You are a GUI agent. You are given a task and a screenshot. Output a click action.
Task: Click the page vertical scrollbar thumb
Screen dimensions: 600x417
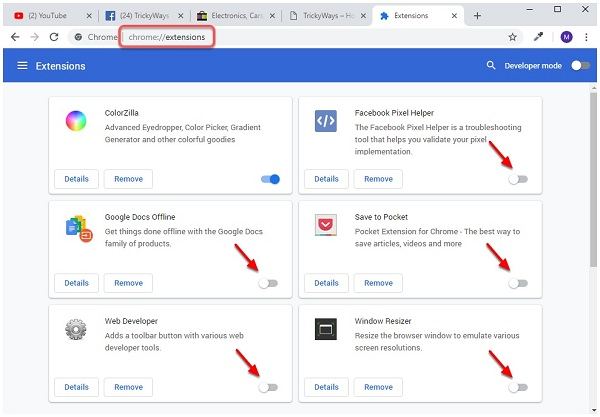(593, 180)
